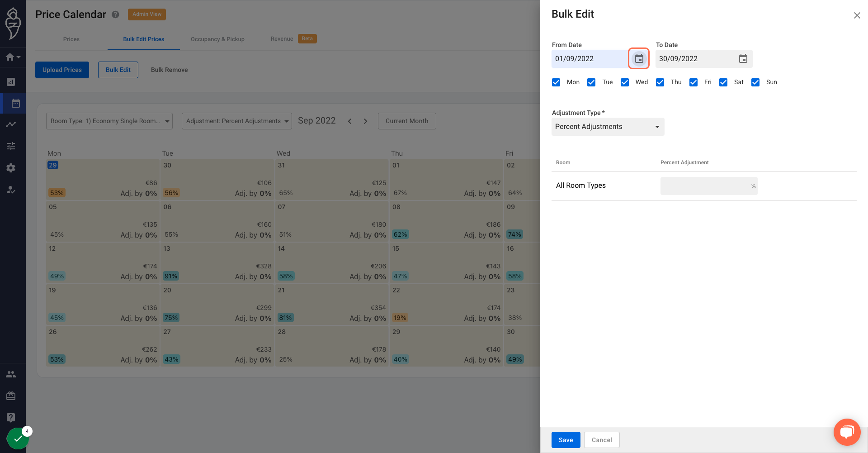The width and height of the screenshot is (868, 453).
Task: Open the settings gear in sidebar
Action: pos(11,168)
